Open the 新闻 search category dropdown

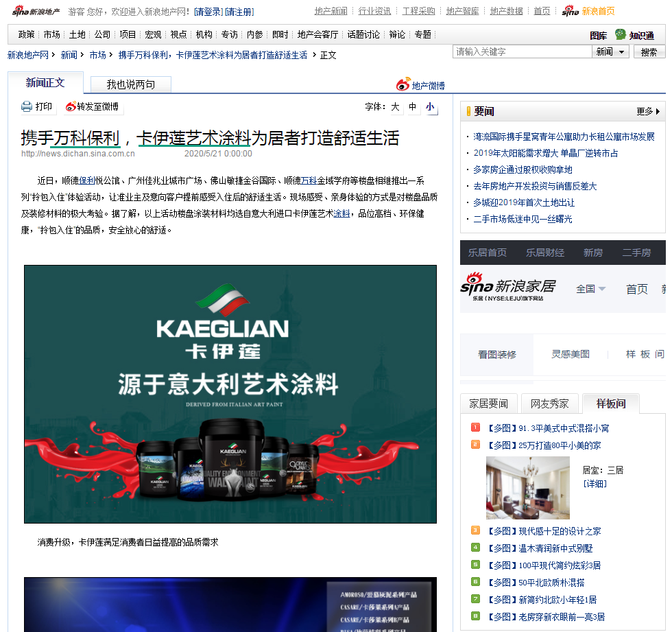(610, 52)
